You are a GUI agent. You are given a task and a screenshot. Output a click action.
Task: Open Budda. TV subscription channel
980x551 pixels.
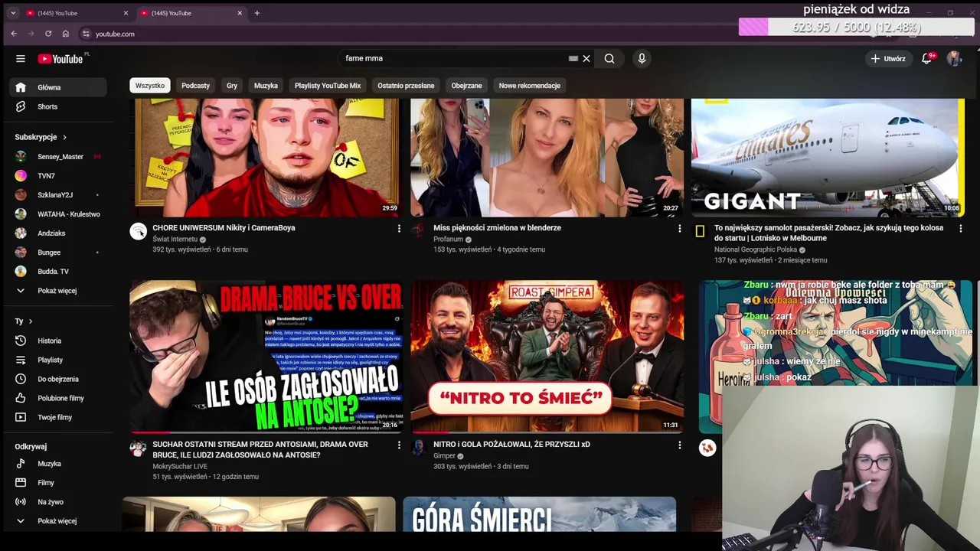58,272
